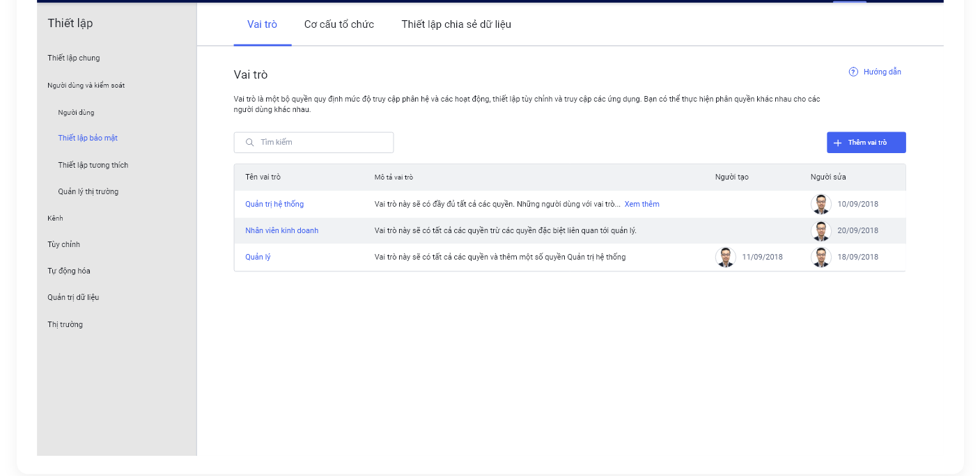Click Xem thêm to expand description

pyautogui.click(x=641, y=205)
